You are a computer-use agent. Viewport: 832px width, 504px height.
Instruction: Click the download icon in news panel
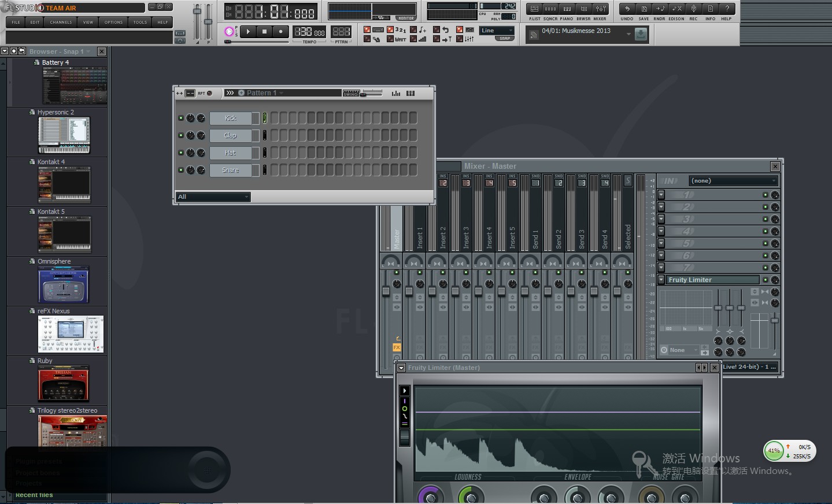(641, 35)
